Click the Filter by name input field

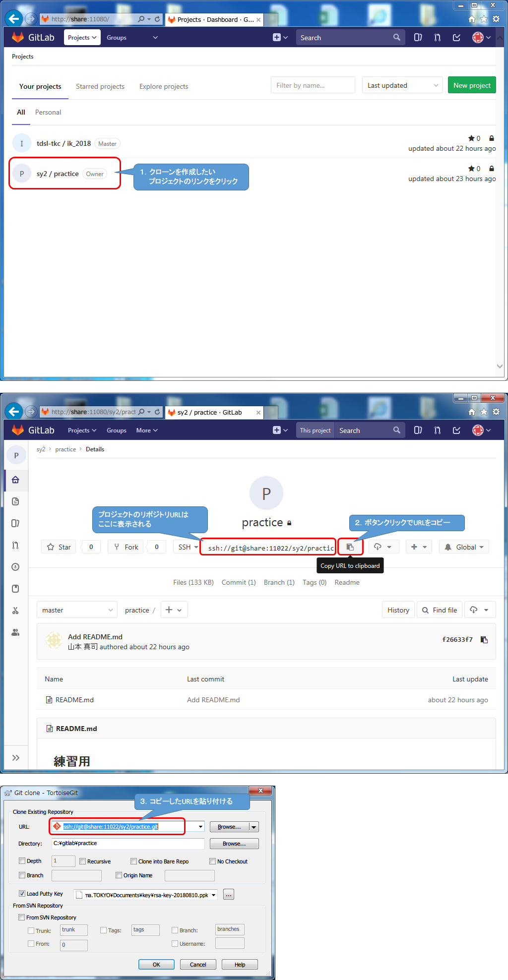click(313, 85)
